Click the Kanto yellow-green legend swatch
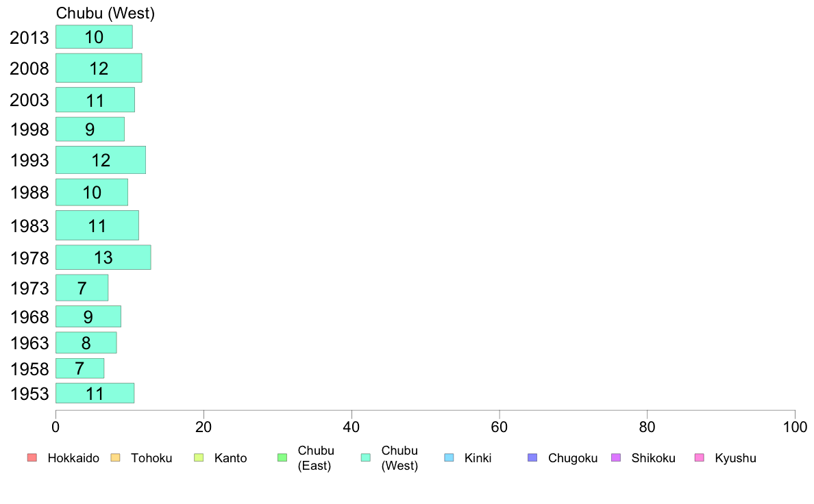 click(199, 458)
